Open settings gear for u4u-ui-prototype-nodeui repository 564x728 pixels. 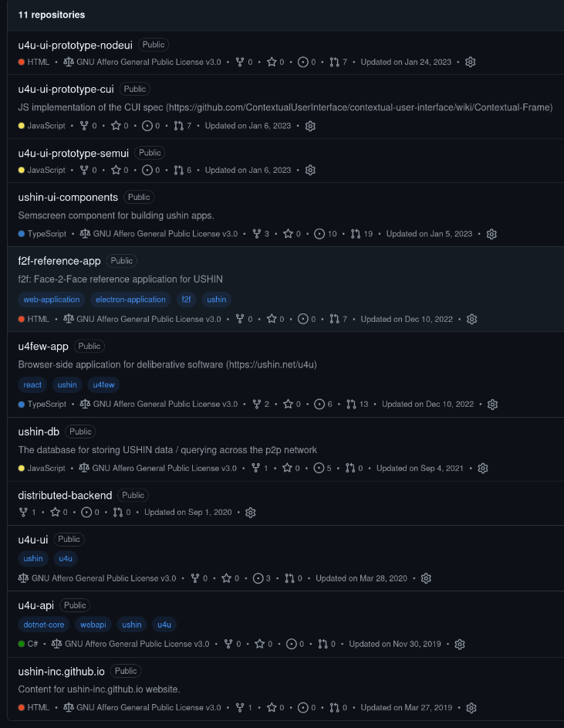pyautogui.click(x=471, y=62)
